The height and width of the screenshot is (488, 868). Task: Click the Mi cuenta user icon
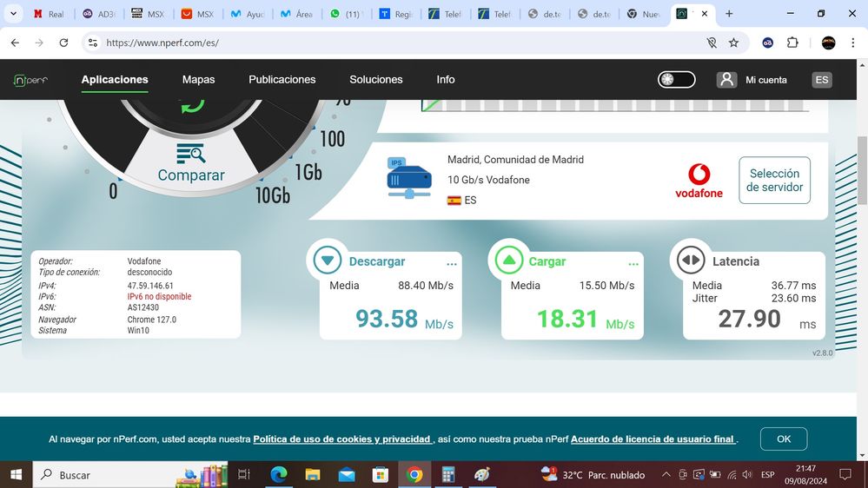pyautogui.click(x=726, y=79)
